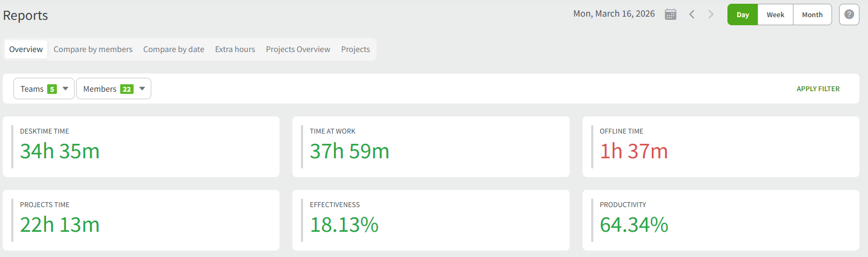Select the Extra hours tab
The width and height of the screenshot is (868, 257).
point(235,49)
